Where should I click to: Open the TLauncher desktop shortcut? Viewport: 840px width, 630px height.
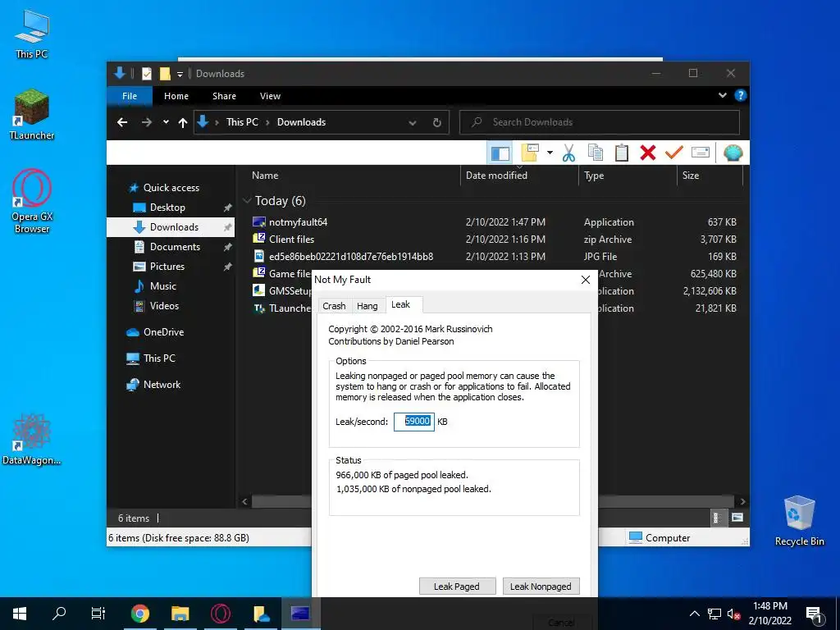pos(32,115)
